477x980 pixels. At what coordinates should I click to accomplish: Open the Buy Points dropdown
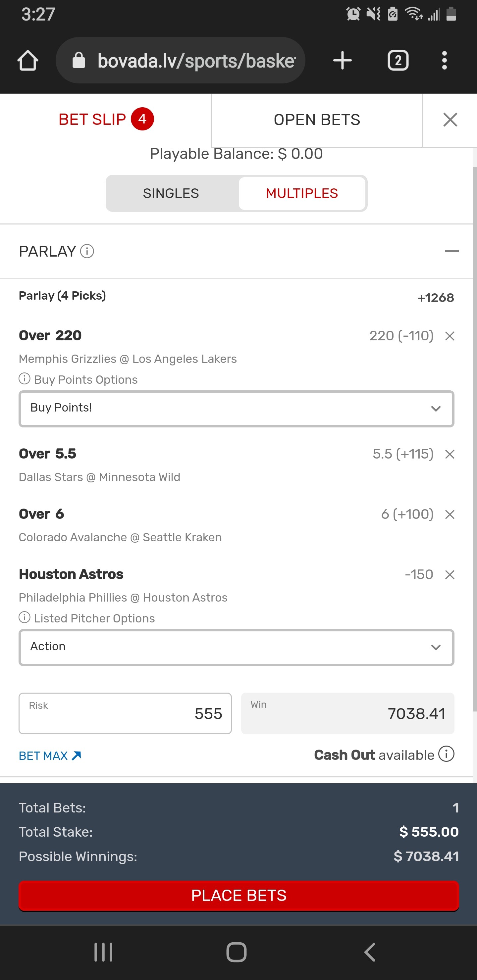236,409
